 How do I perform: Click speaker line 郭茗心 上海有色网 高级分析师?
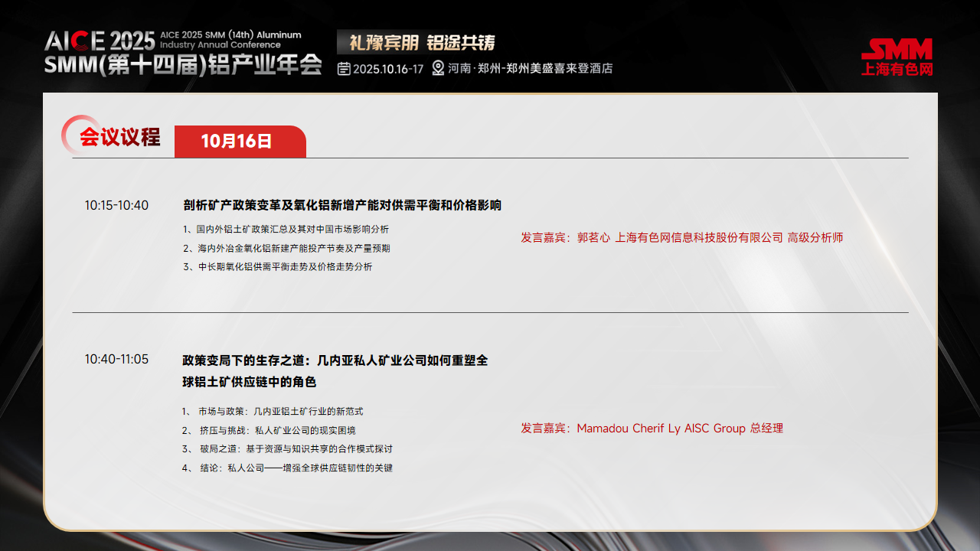tap(682, 238)
